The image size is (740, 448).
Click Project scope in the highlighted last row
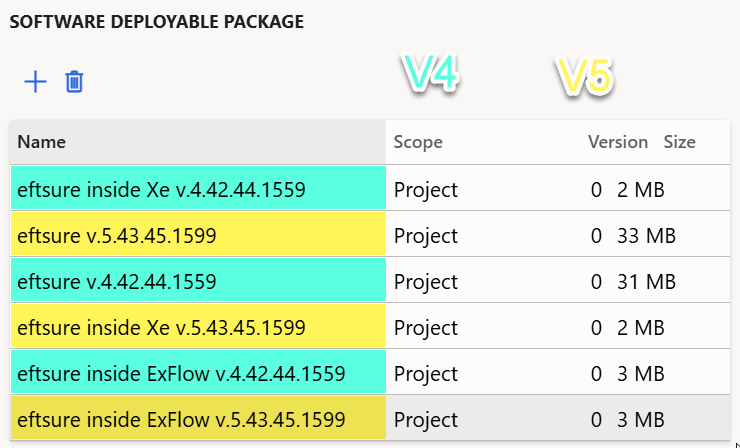coord(426,421)
